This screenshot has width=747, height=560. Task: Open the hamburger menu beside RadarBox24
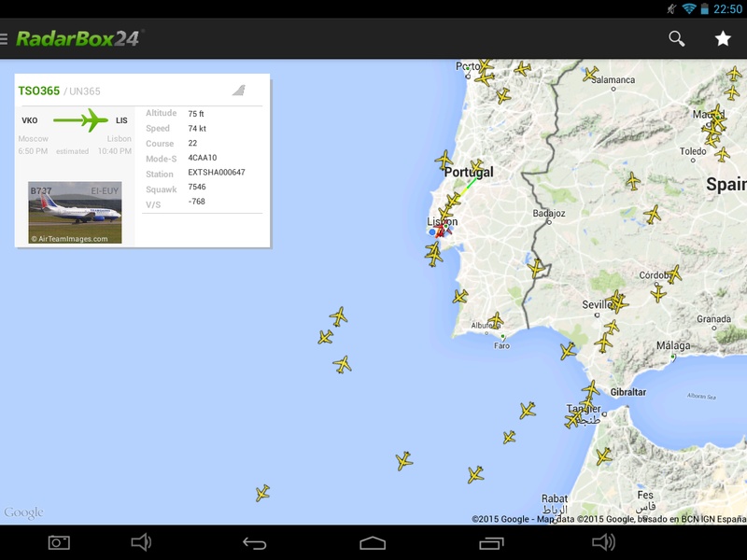coord(4,39)
